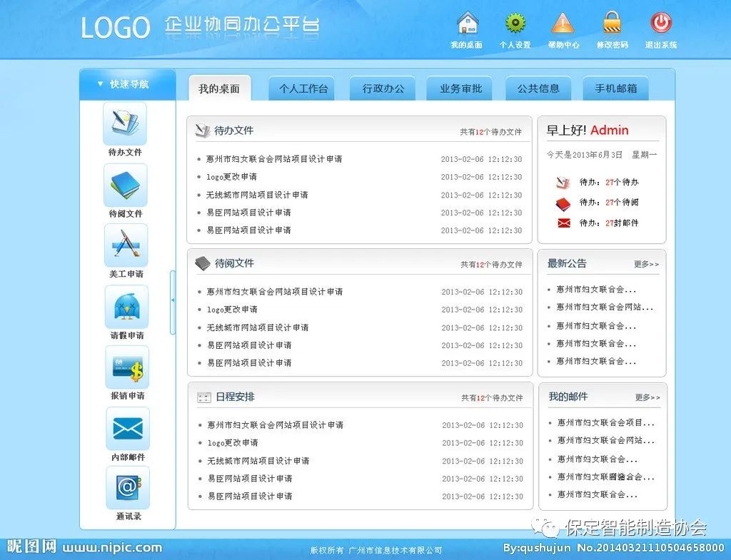Screen dimensions: 731x560
Task: Open 惠州市妇女联合会网站项目设计申请 in 日程安排
Action: pyautogui.click(x=275, y=425)
